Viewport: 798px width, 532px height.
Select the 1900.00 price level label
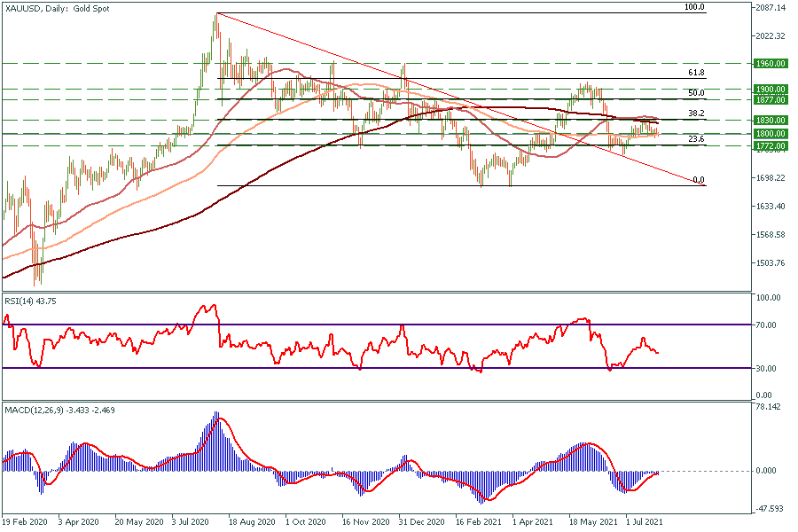coord(773,90)
